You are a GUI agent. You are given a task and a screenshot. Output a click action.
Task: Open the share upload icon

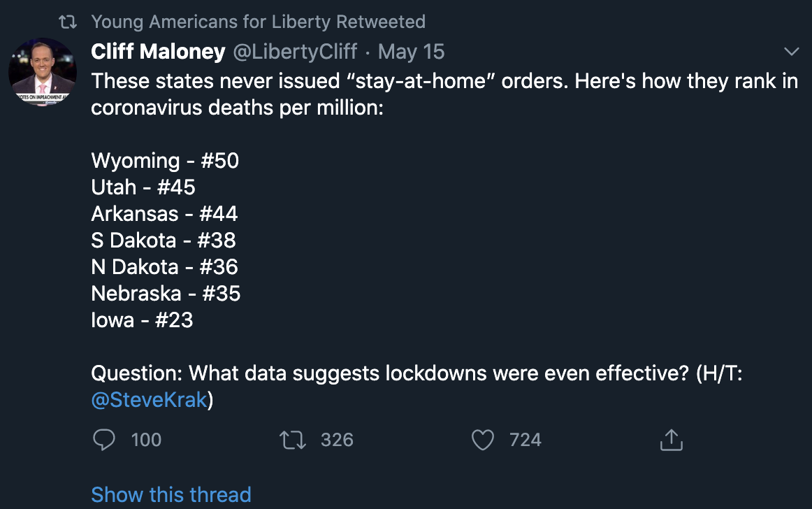(671, 440)
